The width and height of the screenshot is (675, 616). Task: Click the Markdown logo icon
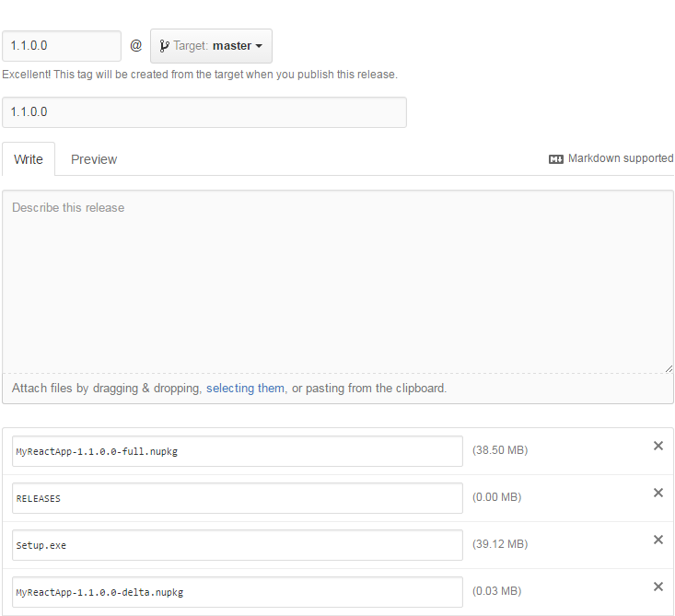click(555, 159)
